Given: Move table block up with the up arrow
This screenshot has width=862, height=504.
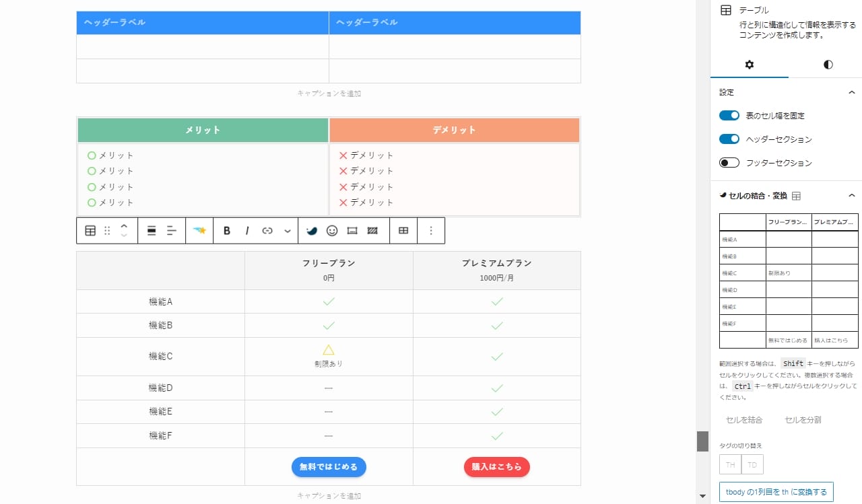Looking at the screenshot, I should click(124, 226).
